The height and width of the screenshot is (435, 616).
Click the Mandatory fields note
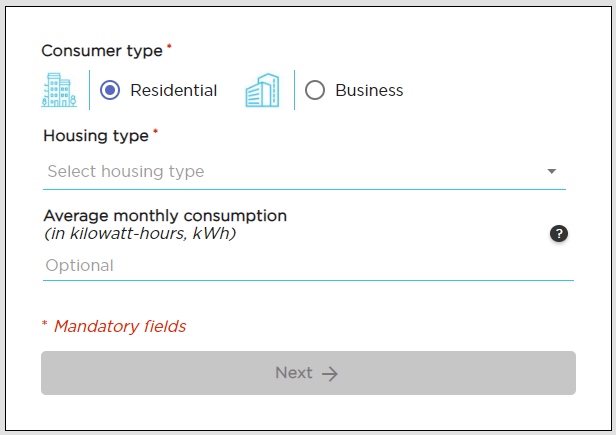tap(120, 326)
